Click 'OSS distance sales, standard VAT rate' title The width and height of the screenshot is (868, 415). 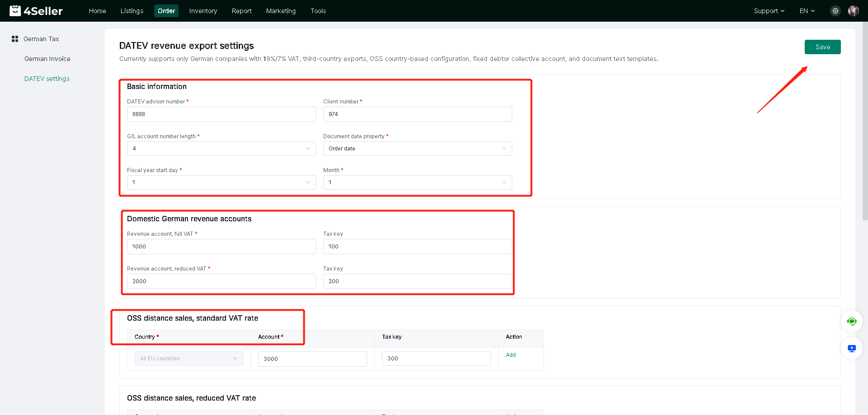coord(193,318)
